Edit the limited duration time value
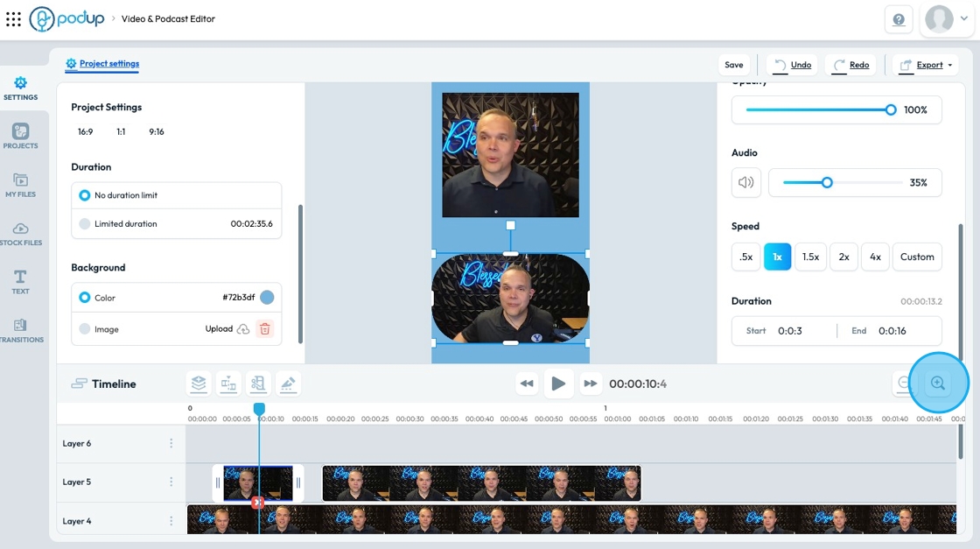980x549 pixels. pos(251,224)
